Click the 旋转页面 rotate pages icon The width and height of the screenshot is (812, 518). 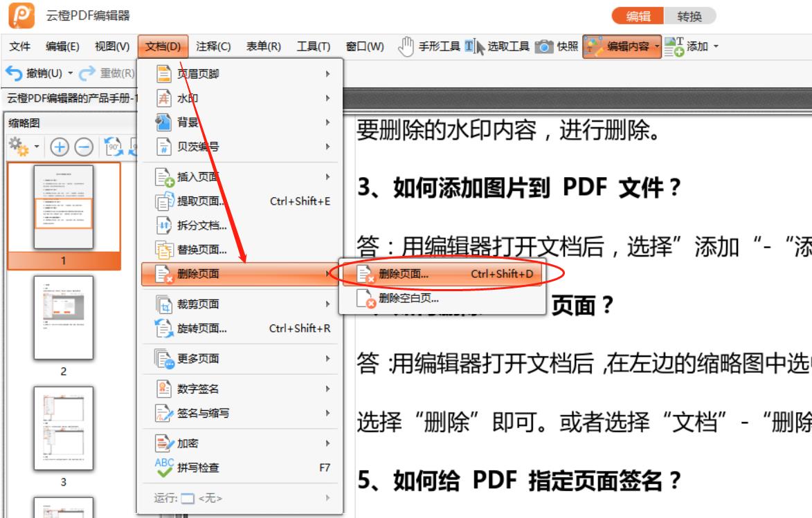[x=163, y=328]
